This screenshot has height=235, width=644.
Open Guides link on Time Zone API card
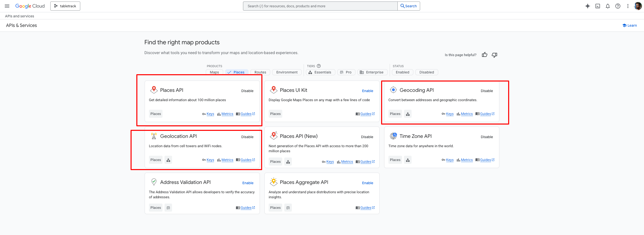coord(485,160)
